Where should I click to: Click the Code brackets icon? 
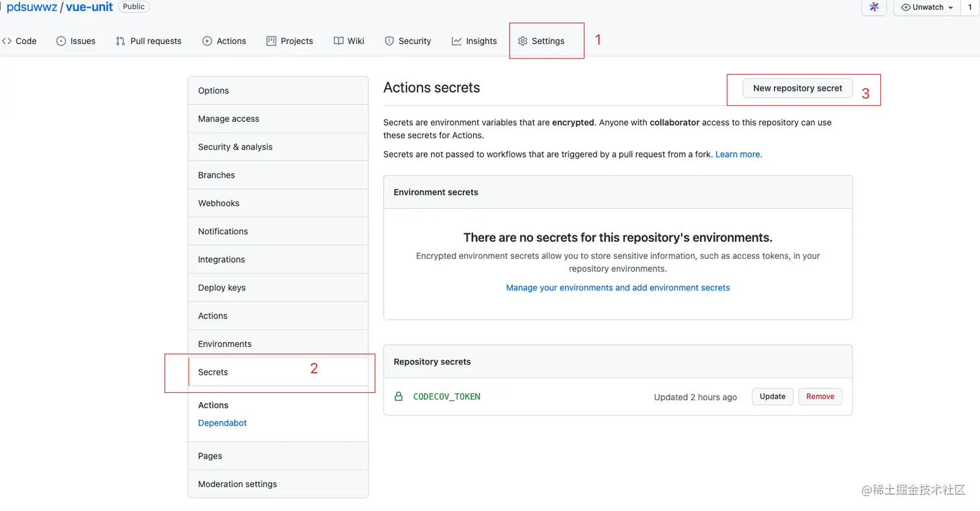pyautogui.click(x=7, y=41)
